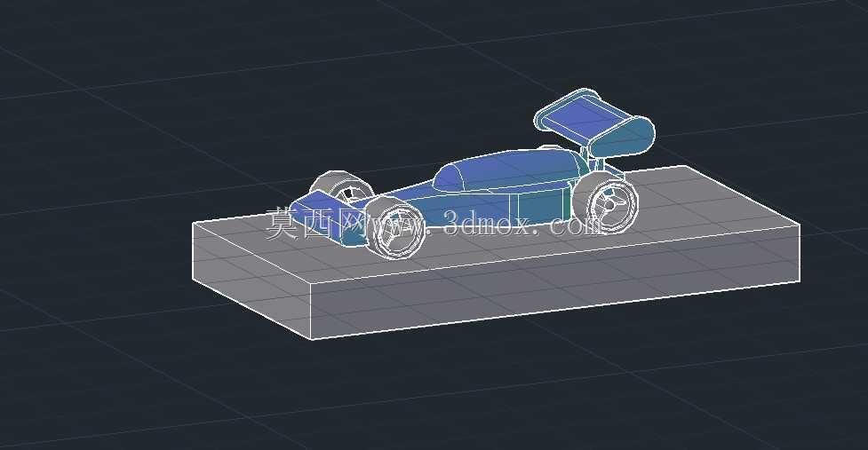Select the race car's rear wing spoiler
The height and width of the screenshot is (450, 868).
593,122
